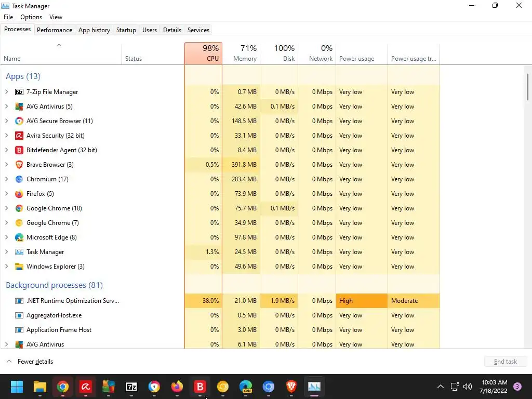Viewport: 532px width, 399px height.
Task: Click the 7-Zip File Manager process icon
Action: tap(19, 92)
